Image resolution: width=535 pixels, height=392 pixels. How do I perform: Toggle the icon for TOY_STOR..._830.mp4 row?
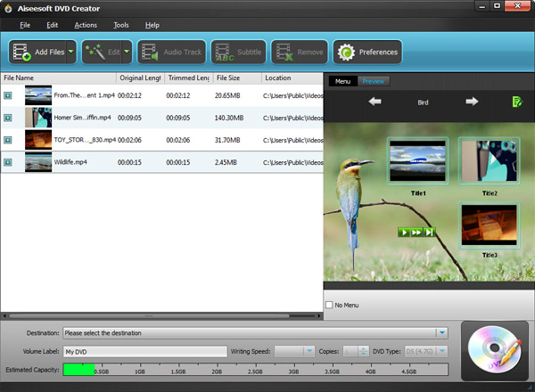[x=8, y=140]
